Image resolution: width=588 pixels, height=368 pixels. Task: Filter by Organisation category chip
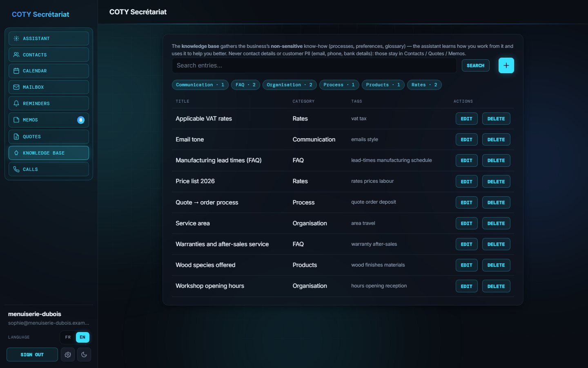(290, 85)
